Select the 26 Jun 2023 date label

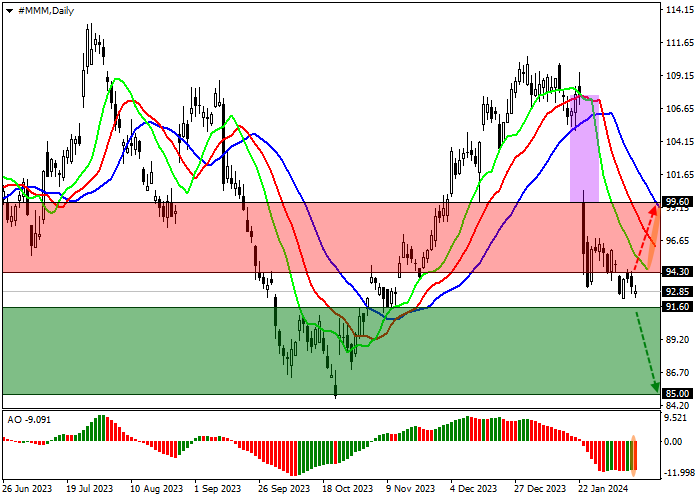click(26, 489)
